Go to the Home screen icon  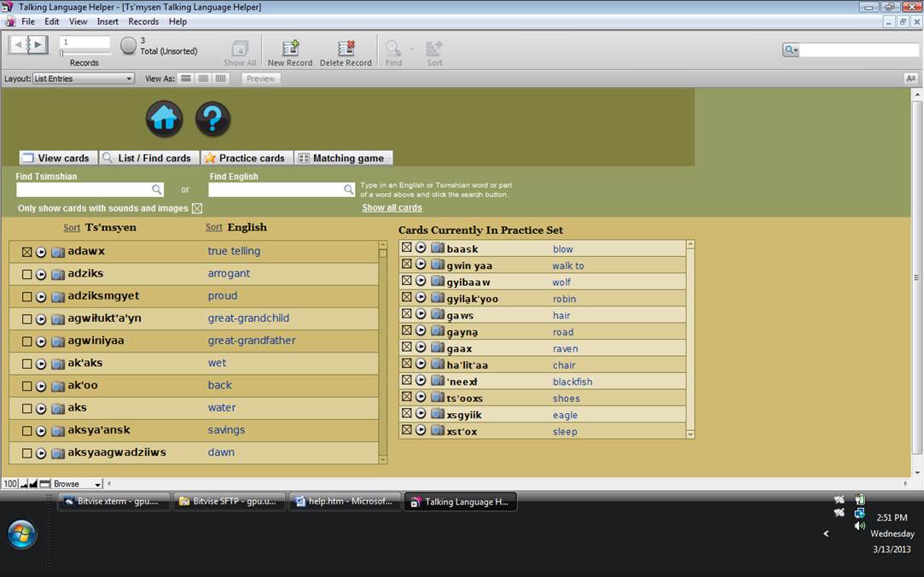pyautogui.click(x=164, y=119)
